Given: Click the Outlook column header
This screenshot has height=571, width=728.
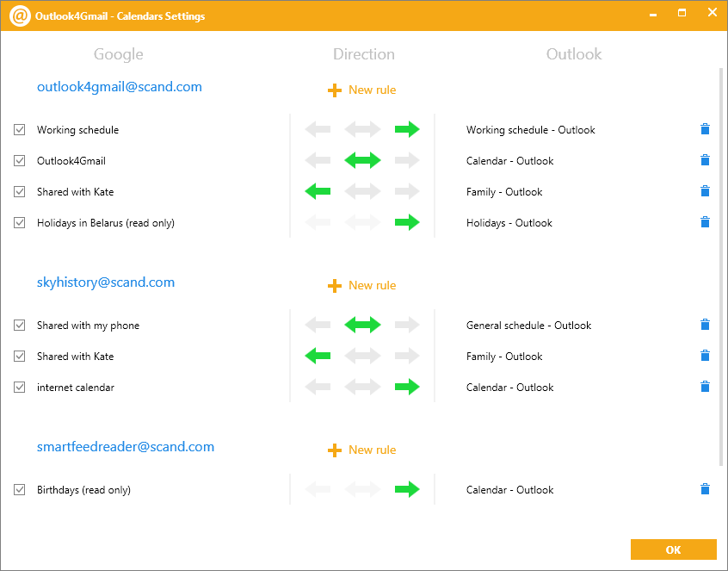Looking at the screenshot, I should (574, 54).
